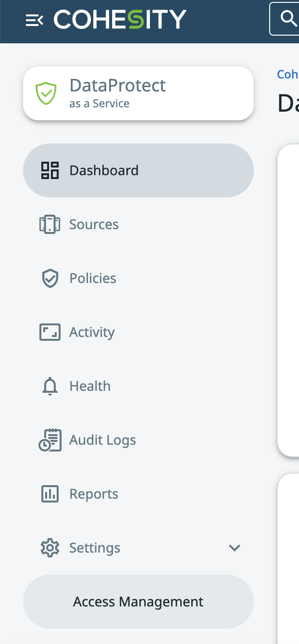This screenshot has height=644, width=299.
Task: Click the Audit Logs clock-document icon
Action: (50, 440)
